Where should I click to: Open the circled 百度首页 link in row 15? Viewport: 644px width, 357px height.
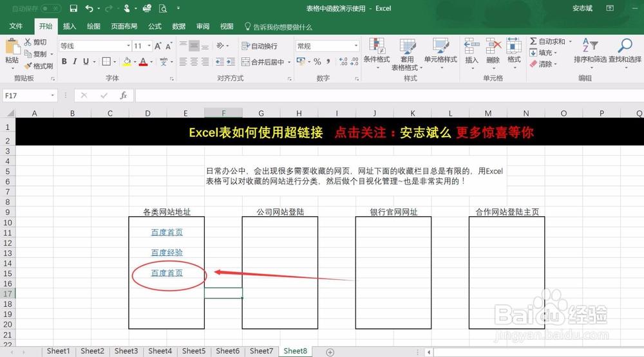(167, 273)
